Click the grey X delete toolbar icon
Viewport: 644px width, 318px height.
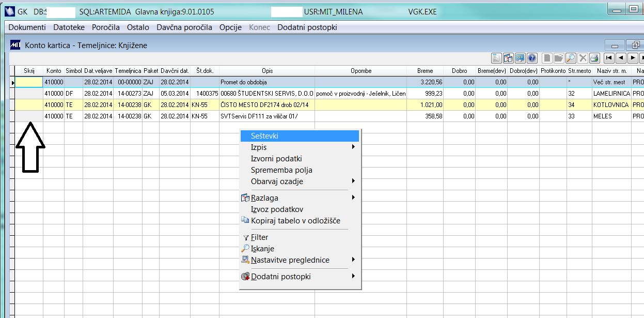[583, 58]
